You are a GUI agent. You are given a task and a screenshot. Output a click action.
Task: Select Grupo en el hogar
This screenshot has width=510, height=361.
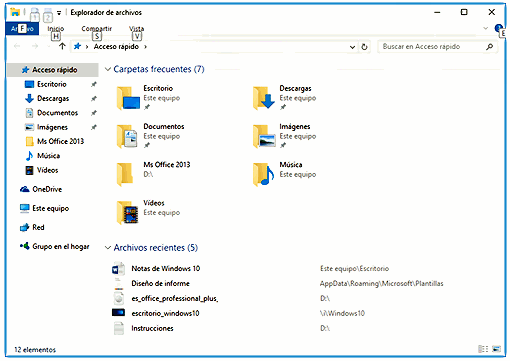tap(60, 246)
